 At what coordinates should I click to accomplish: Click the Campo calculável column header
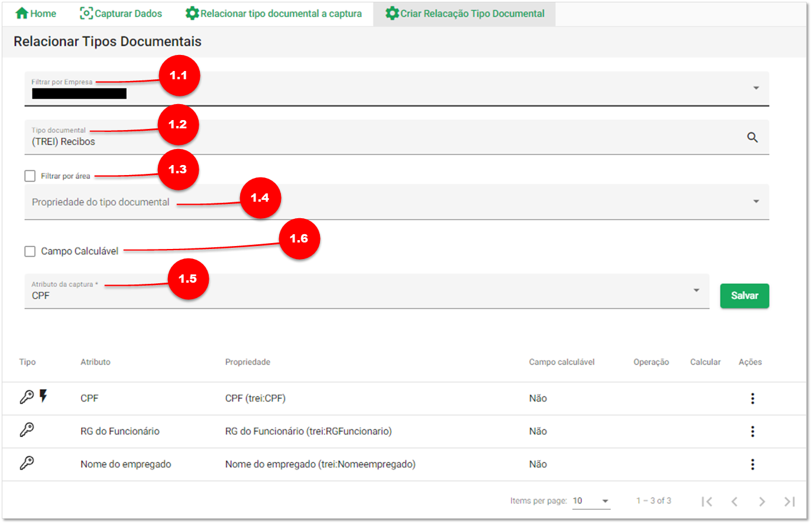click(562, 362)
